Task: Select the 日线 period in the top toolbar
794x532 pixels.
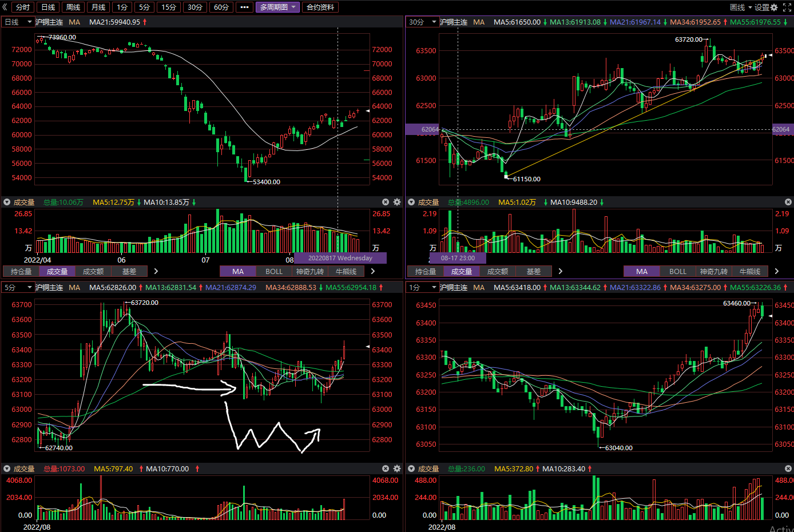Action: 49,7
